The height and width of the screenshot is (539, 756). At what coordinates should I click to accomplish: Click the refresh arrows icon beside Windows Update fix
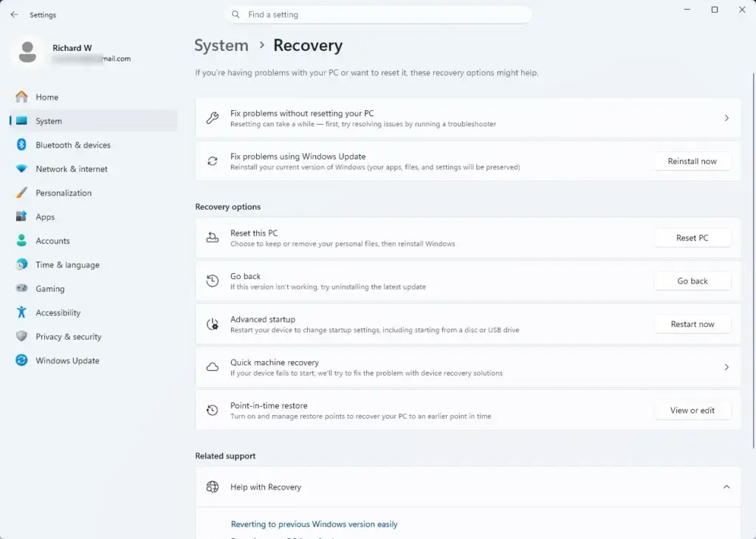point(213,161)
